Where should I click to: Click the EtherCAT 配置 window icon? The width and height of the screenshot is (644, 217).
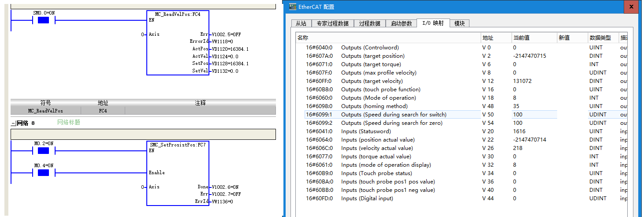click(292, 7)
